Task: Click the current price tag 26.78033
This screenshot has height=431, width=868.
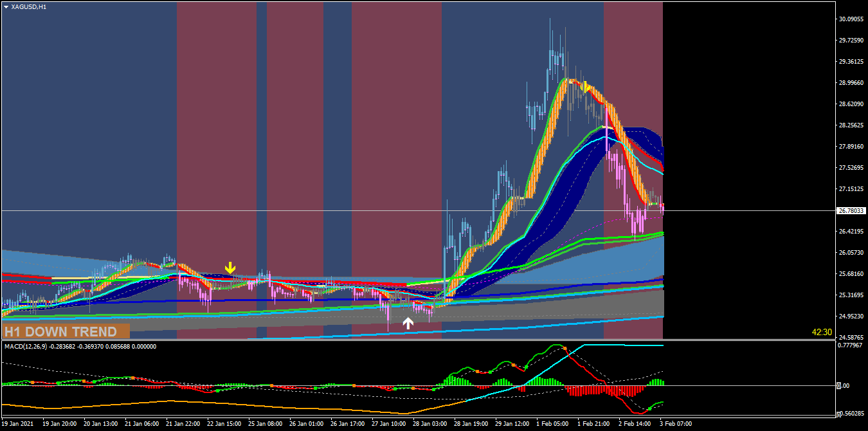Action: pos(851,210)
